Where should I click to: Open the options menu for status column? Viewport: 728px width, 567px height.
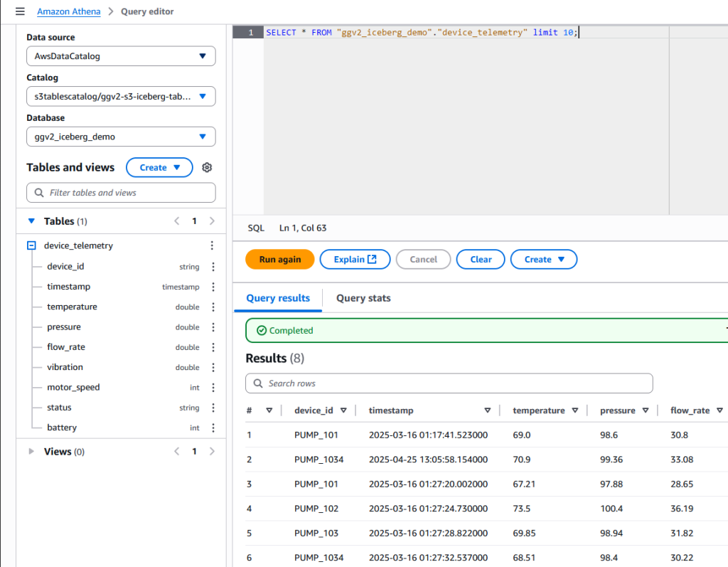[x=211, y=408]
